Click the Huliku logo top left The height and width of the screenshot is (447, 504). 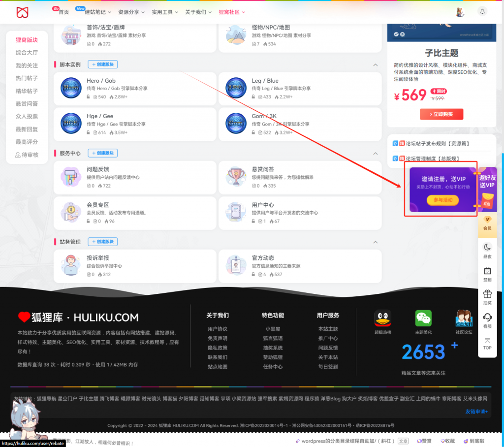(x=23, y=12)
